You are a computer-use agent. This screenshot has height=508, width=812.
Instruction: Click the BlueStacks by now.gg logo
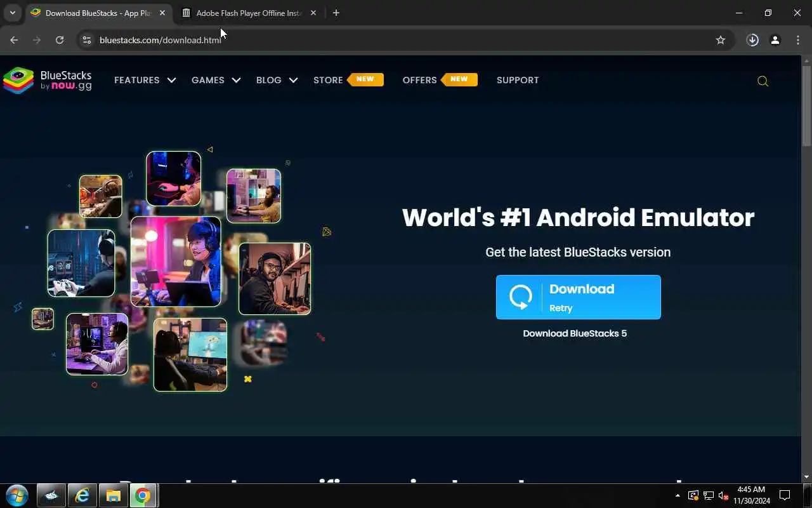[48, 81]
